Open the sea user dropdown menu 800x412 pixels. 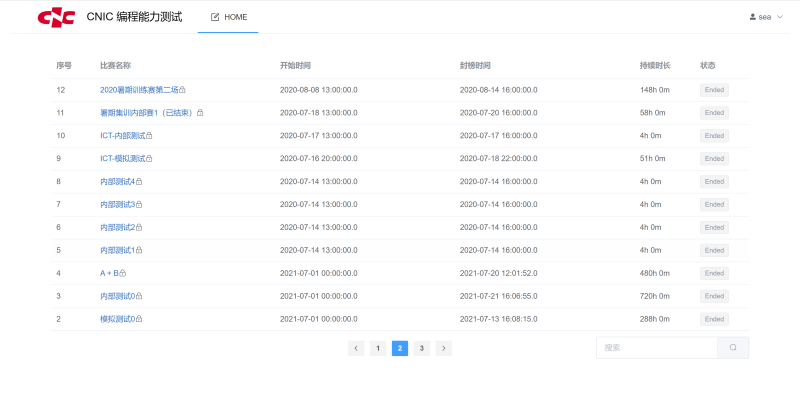click(x=766, y=17)
